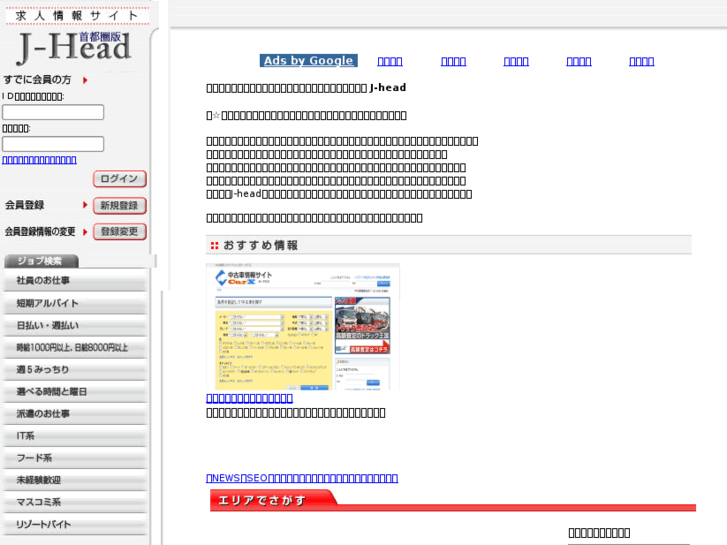The height and width of the screenshot is (545, 727).
Task: Click the 求人情報サイト header text
Action: click(x=77, y=16)
